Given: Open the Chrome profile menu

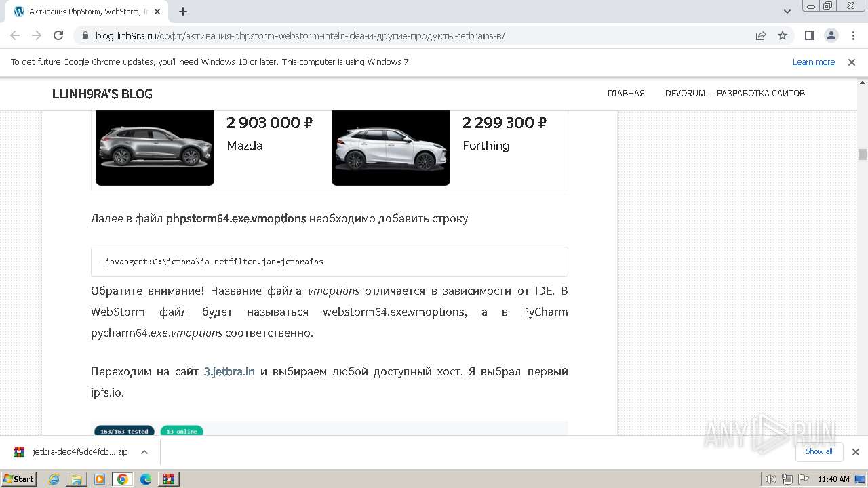Looking at the screenshot, I should point(831,35).
